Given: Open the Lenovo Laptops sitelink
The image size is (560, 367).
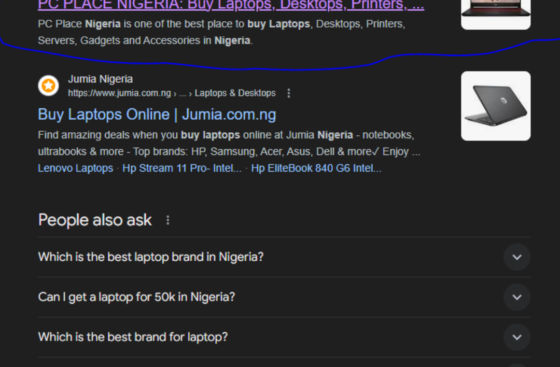Looking at the screenshot, I should click(75, 168).
